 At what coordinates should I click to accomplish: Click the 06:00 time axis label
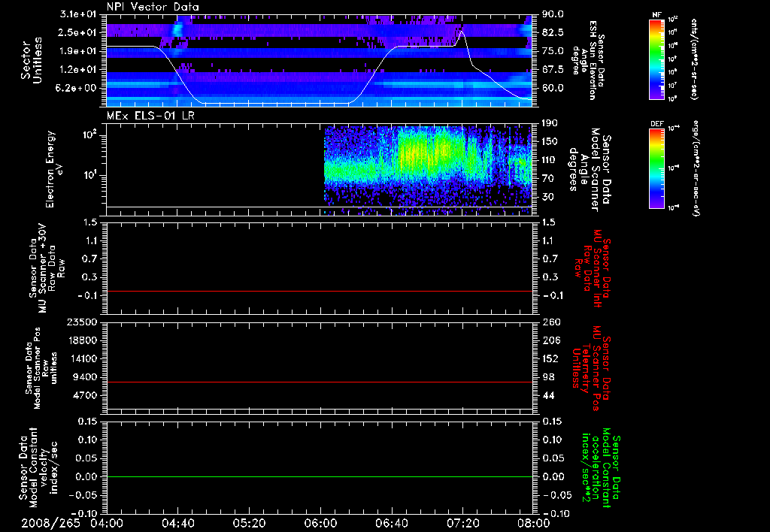pyautogui.click(x=320, y=523)
